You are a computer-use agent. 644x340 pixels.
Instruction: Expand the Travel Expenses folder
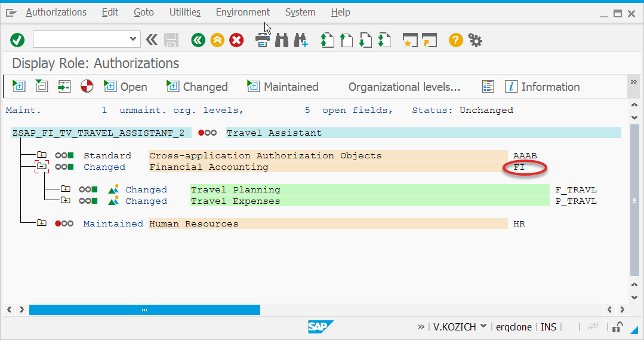(x=65, y=201)
